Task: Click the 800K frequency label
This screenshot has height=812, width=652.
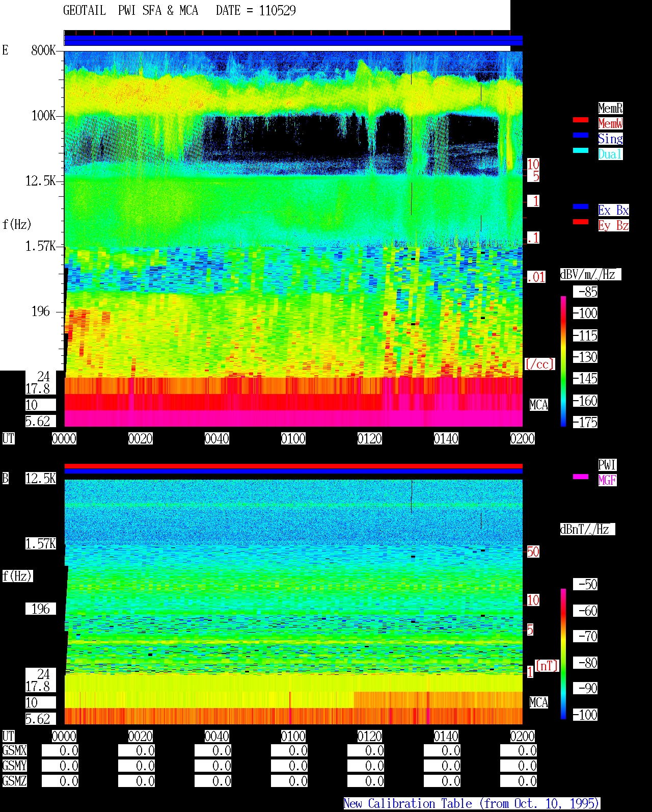Action: click(x=43, y=50)
